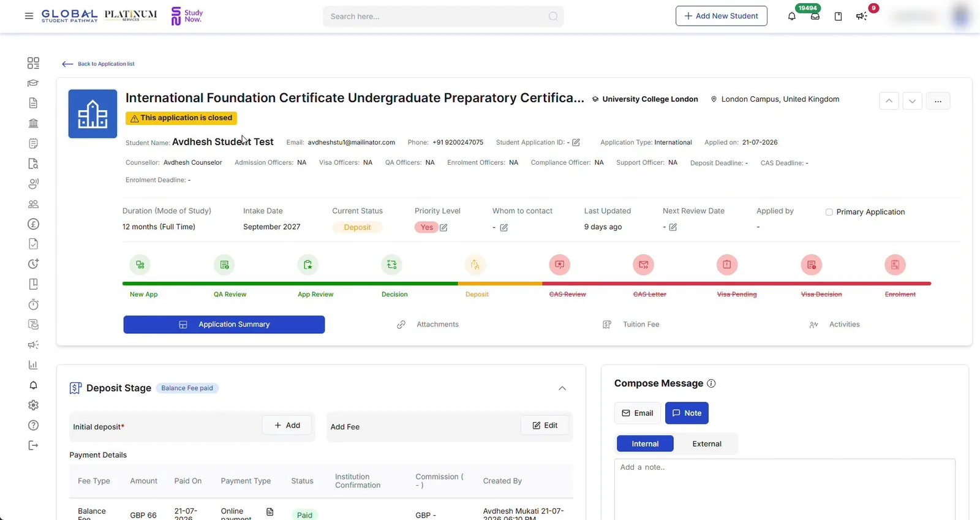Click the clipboard icon in header
980x520 pixels.
pyautogui.click(x=838, y=17)
